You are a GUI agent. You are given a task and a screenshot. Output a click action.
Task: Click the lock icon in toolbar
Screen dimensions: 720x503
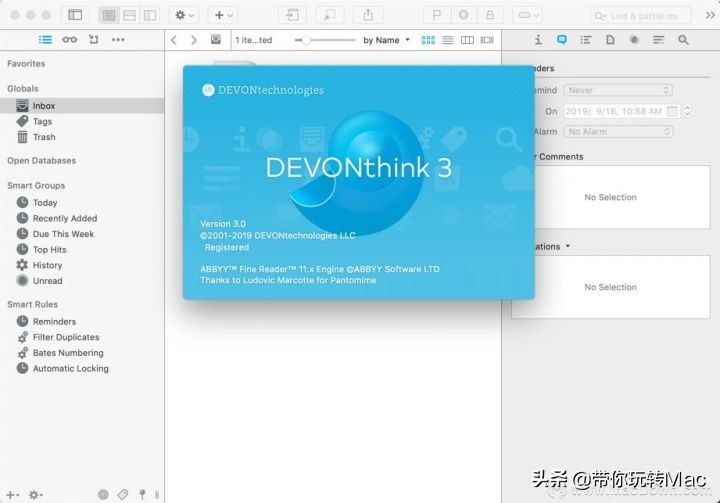(490, 15)
